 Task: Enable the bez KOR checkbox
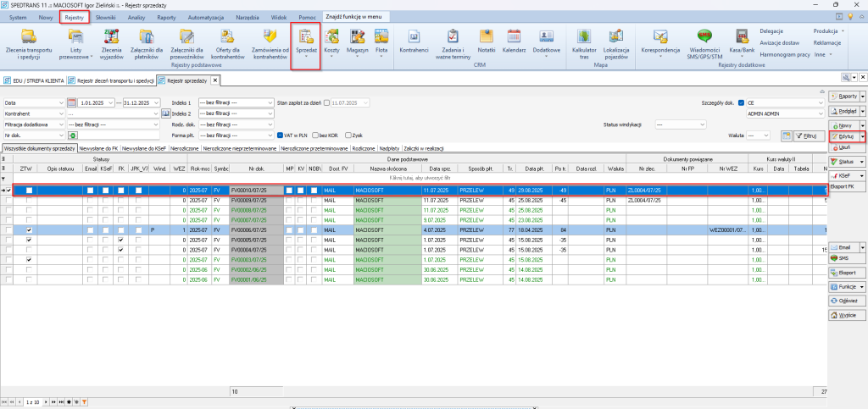pyautogui.click(x=314, y=135)
